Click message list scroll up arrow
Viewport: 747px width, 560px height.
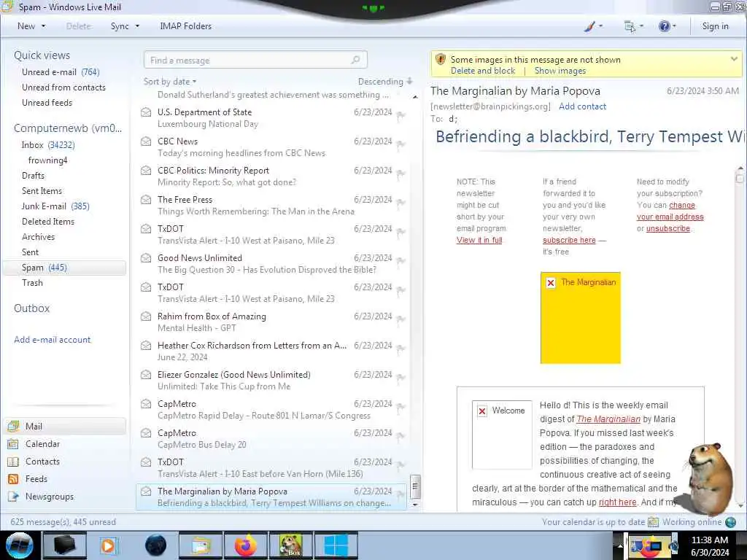point(415,97)
